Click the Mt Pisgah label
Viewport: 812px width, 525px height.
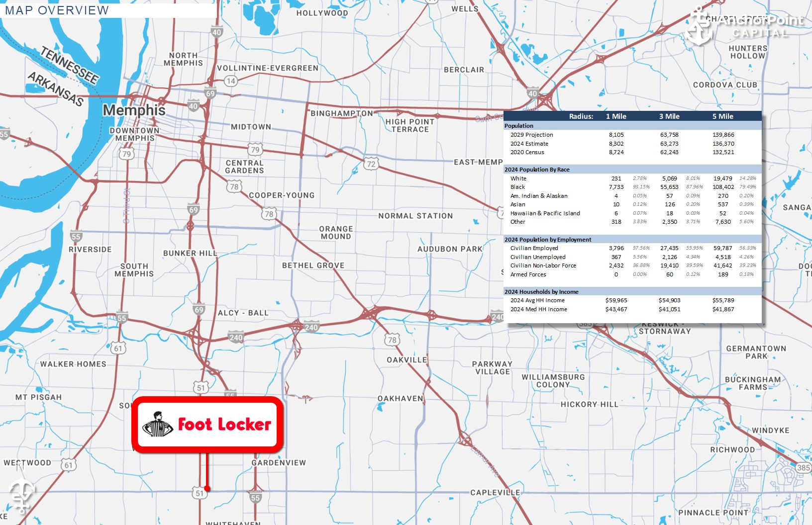pyautogui.click(x=39, y=397)
